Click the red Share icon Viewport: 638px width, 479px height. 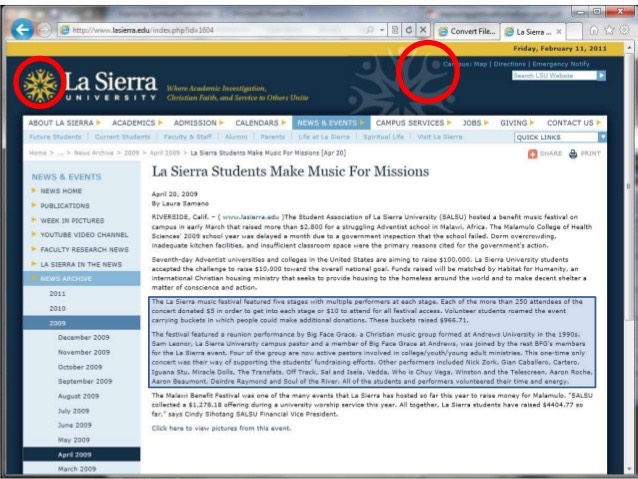533,154
